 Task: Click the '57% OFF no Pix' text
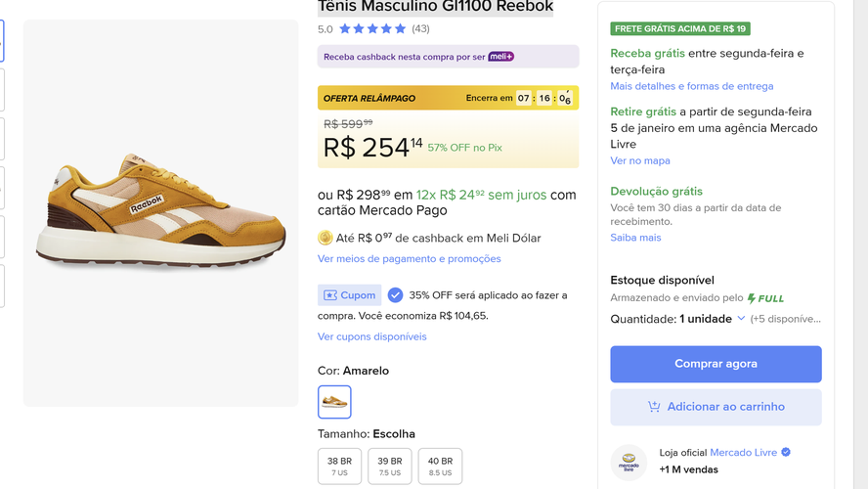click(464, 148)
